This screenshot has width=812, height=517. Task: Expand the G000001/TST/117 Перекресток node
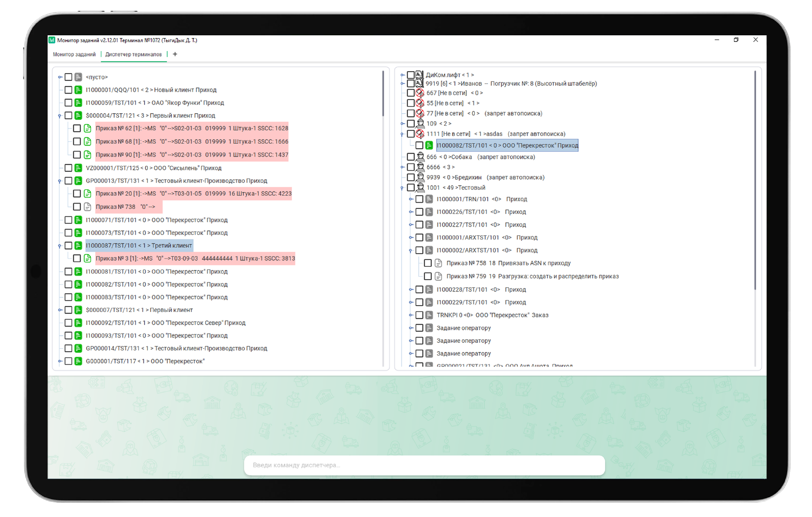click(60, 361)
